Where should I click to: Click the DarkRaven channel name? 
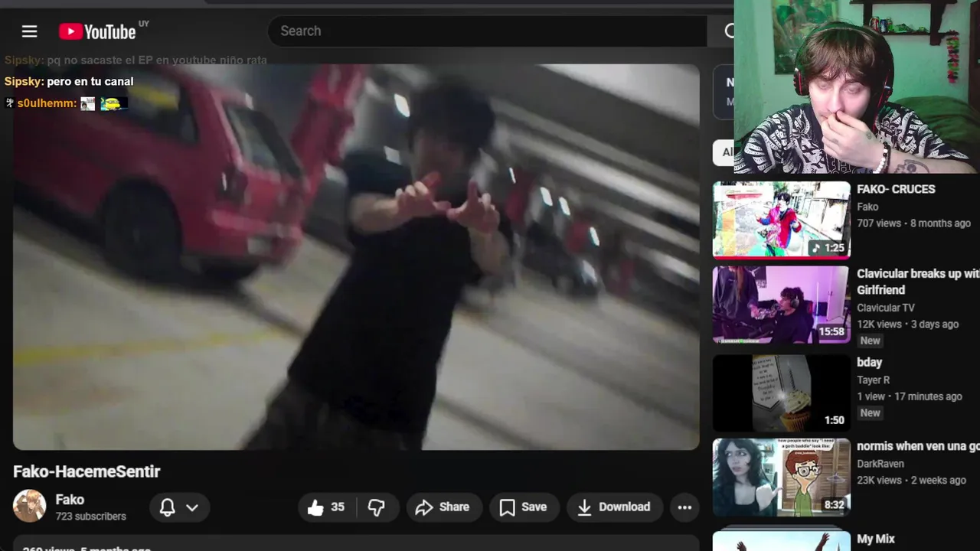(880, 464)
